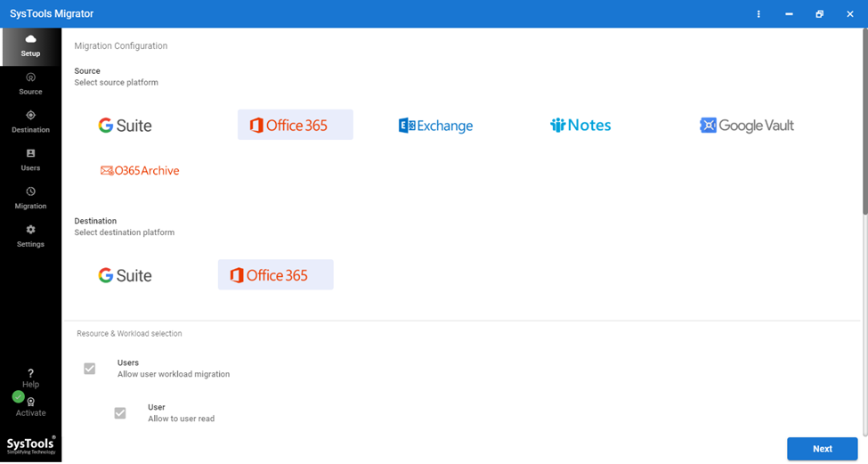Choose Notes as source platform
The height and width of the screenshot is (464, 868).
click(580, 126)
